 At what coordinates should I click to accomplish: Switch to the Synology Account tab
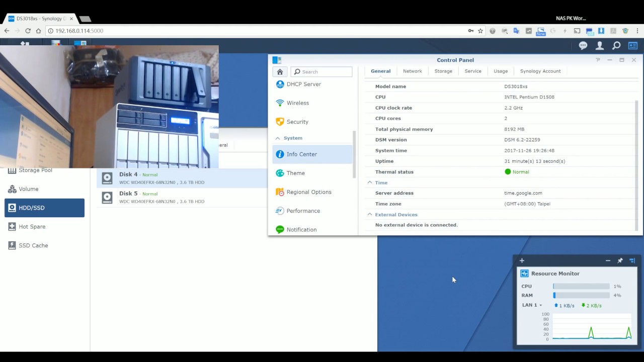(540, 71)
